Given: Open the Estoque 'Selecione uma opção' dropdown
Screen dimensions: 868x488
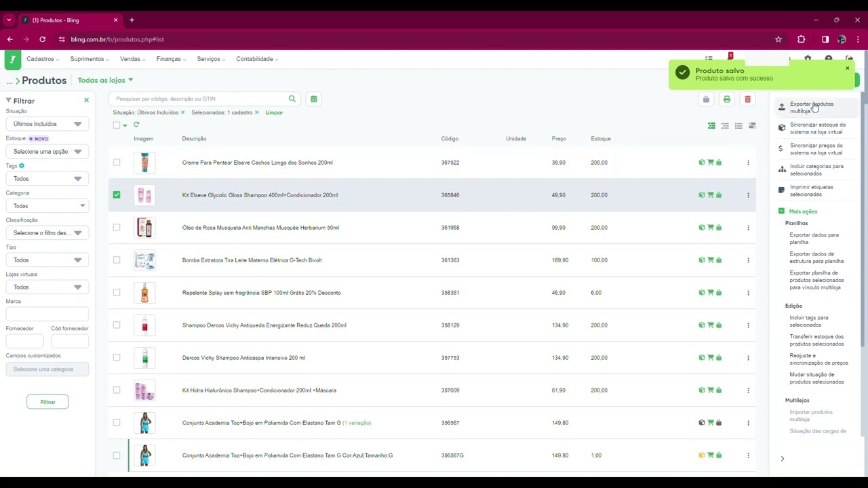Looking at the screenshot, I should click(47, 152).
